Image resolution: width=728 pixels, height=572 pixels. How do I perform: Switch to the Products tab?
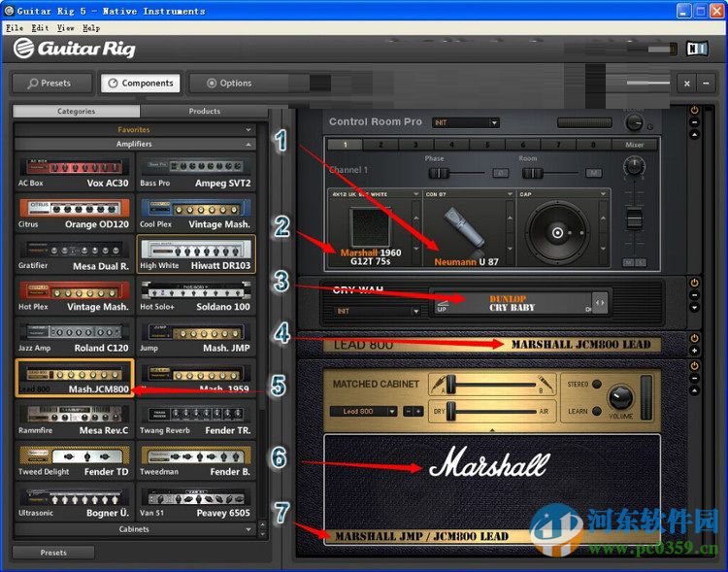point(204,111)
